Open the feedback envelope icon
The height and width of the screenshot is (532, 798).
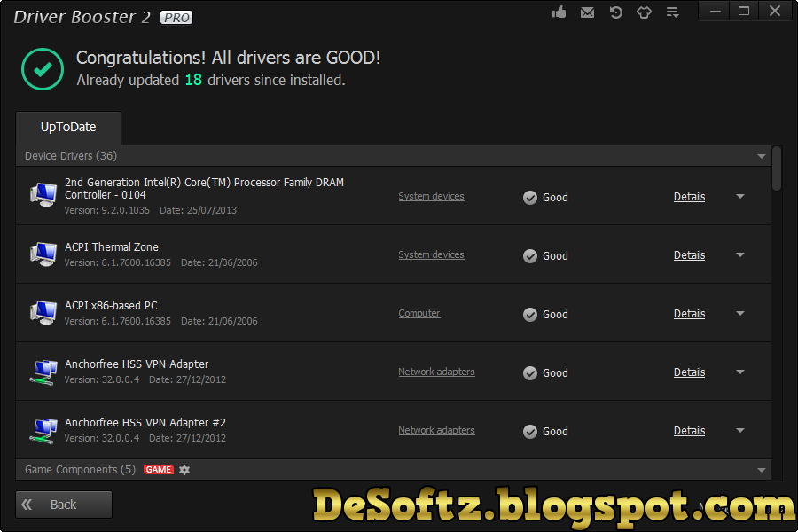click(587, 12)
